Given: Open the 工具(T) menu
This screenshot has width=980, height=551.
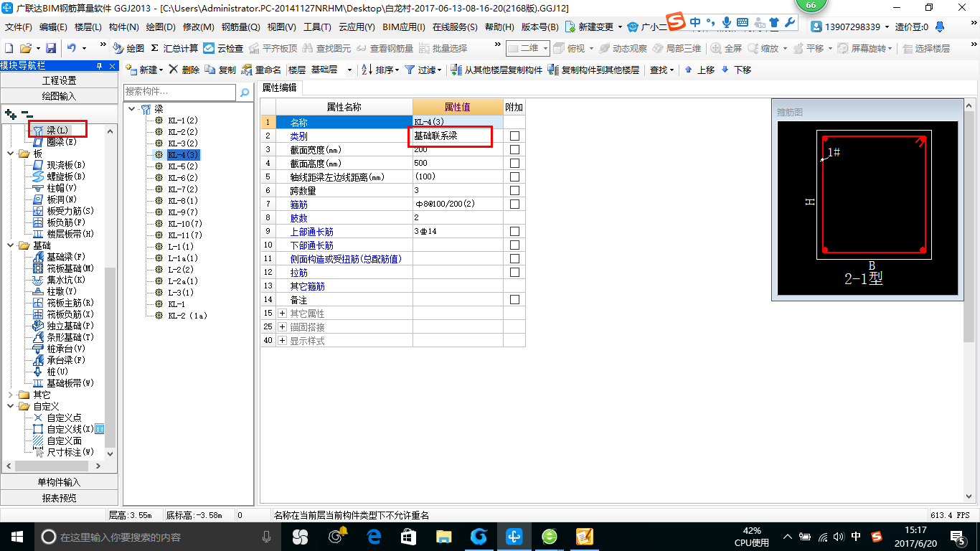Looking at the screenshot, I should click(x=317, y=27).
